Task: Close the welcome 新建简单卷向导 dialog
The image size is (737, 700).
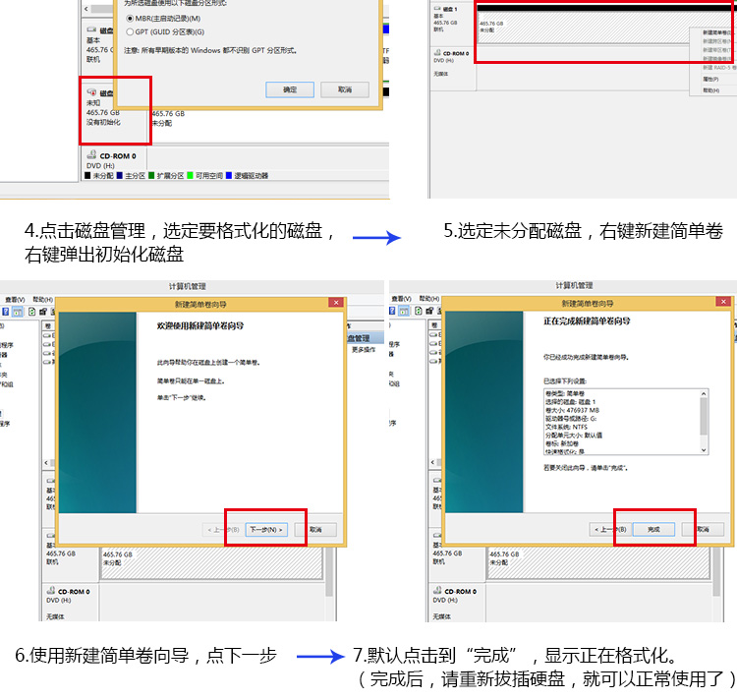Action: coord(336,303)
